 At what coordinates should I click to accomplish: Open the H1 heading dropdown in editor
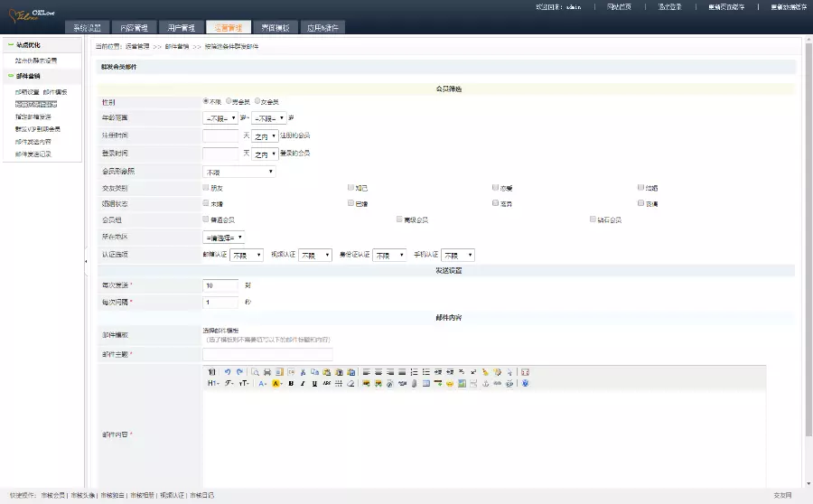click(x=213, y=383)
